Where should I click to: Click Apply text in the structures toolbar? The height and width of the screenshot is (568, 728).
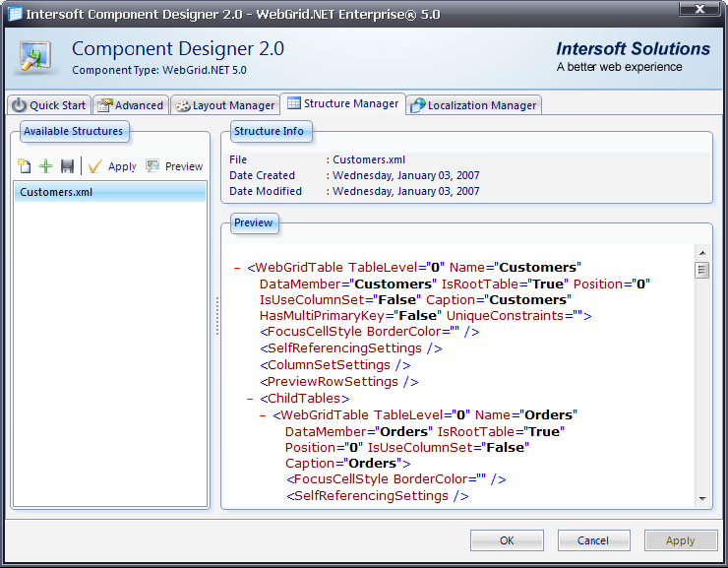[122, 166]
